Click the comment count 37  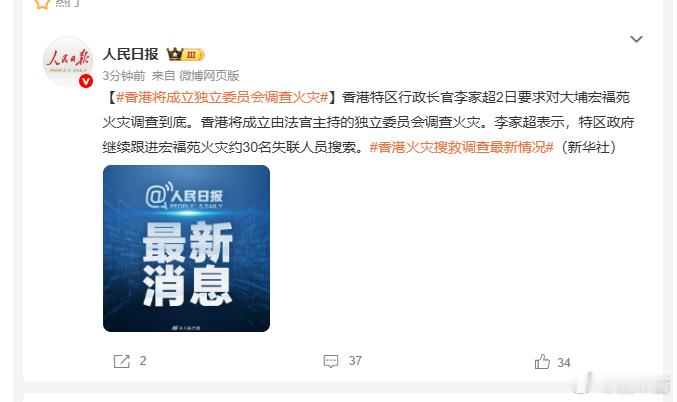click(355, 361)
